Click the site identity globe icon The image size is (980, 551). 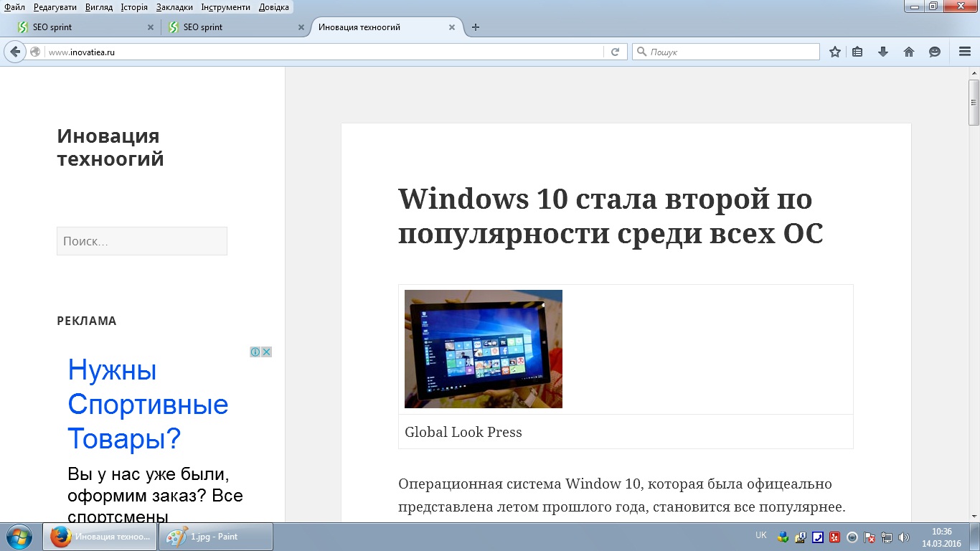(x=35, y=52)
